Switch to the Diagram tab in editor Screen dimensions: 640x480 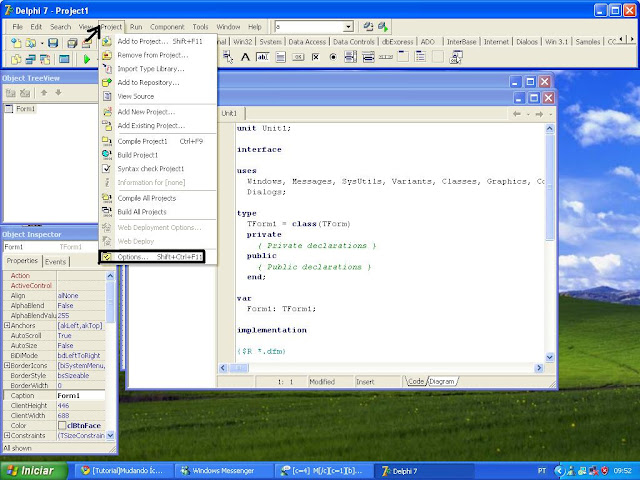(x=442, y=381)
